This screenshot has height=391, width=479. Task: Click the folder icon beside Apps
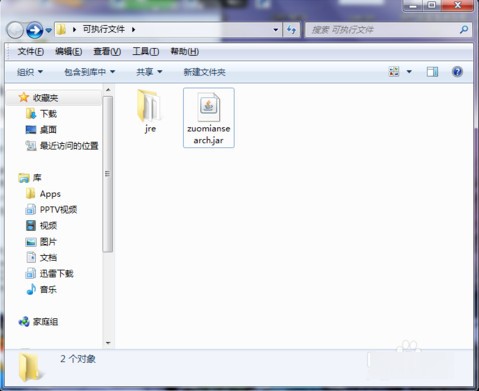(31, 193)
